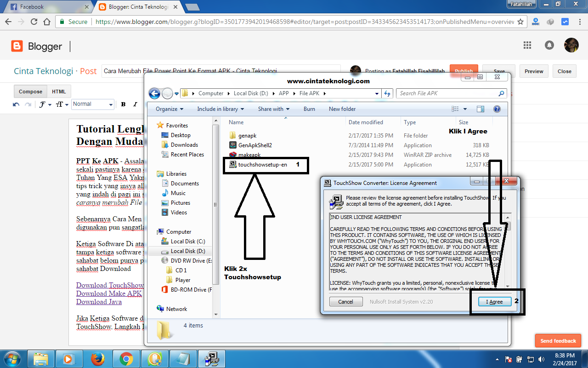The image size is (588, 368).
Task: Open the Organize menu in Explorer
Action: (x=168, y=109)
